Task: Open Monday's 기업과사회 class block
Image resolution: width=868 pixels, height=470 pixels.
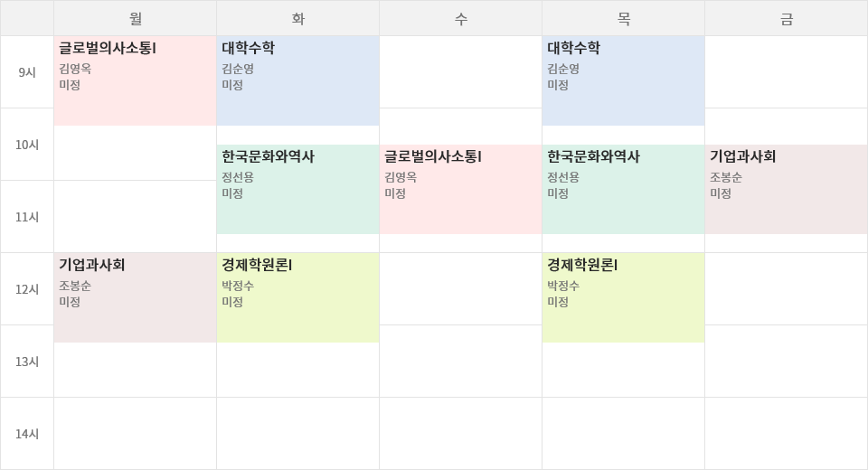Action: click(136, 297)
